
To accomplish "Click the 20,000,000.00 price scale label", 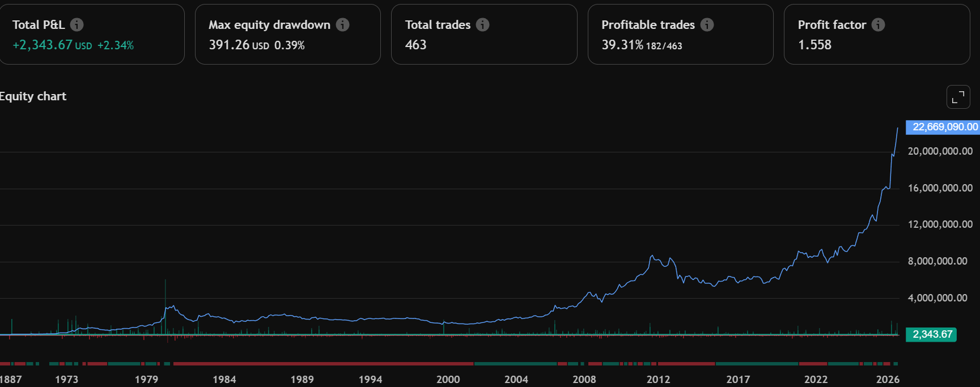I will click(x=940, y=151).
